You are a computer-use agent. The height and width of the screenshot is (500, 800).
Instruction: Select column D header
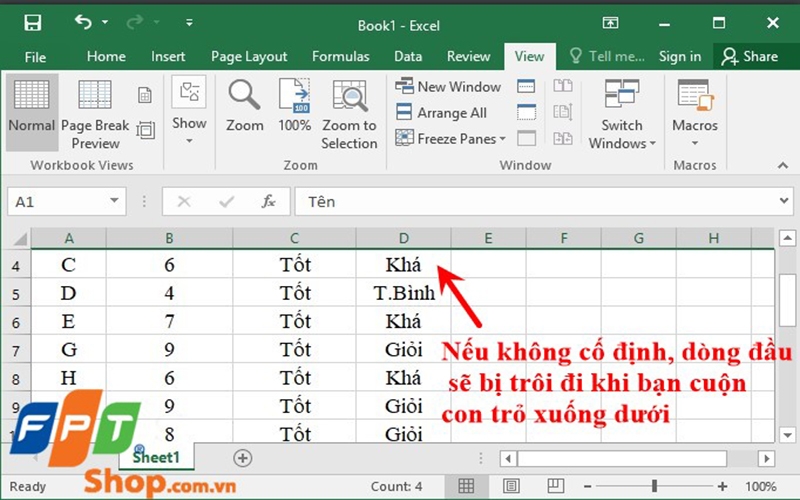404,238
